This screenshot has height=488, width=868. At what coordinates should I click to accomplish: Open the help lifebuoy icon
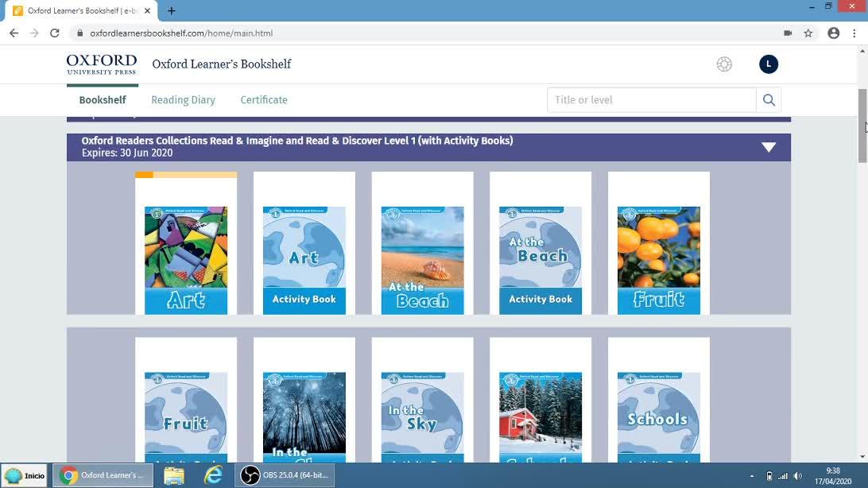724,64
